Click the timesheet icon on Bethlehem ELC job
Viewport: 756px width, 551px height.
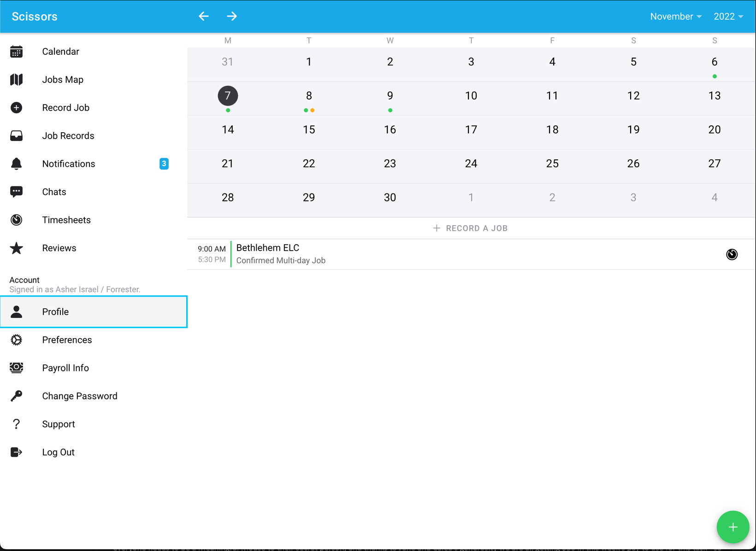(732, 254)
